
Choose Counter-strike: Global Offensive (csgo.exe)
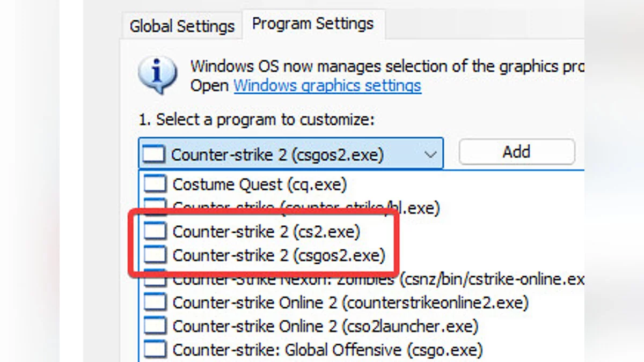coord(327,350)
